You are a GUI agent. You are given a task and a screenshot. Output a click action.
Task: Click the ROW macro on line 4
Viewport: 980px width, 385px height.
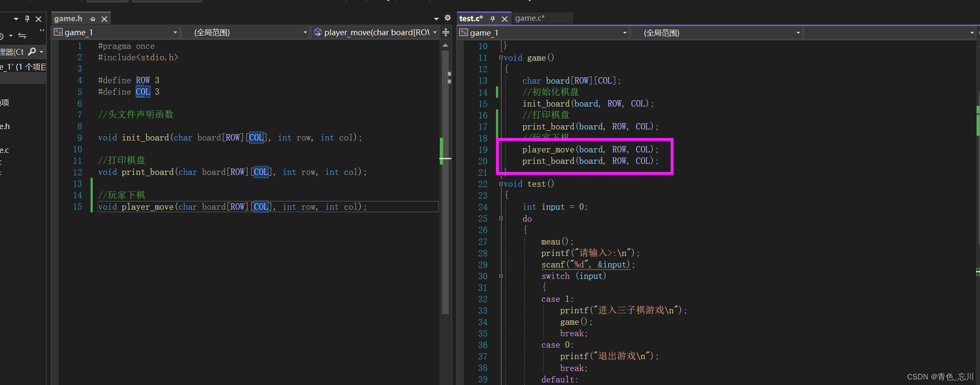tap(143, 80)
